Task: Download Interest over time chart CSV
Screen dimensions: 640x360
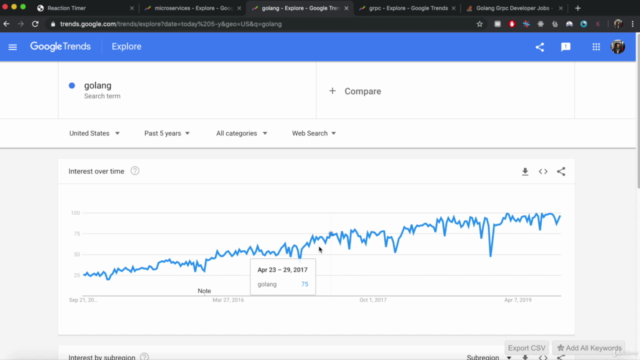Action: click(x=525, y=171)
